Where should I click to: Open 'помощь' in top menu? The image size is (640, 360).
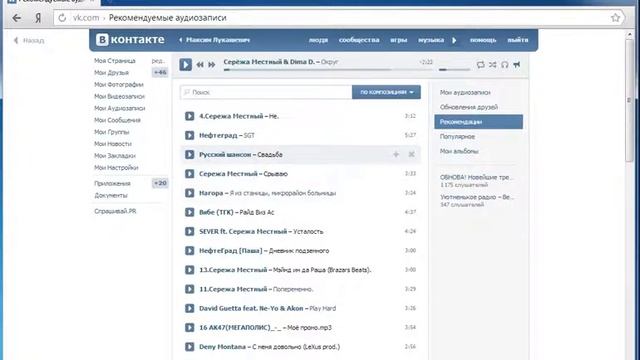pos(483,40)
